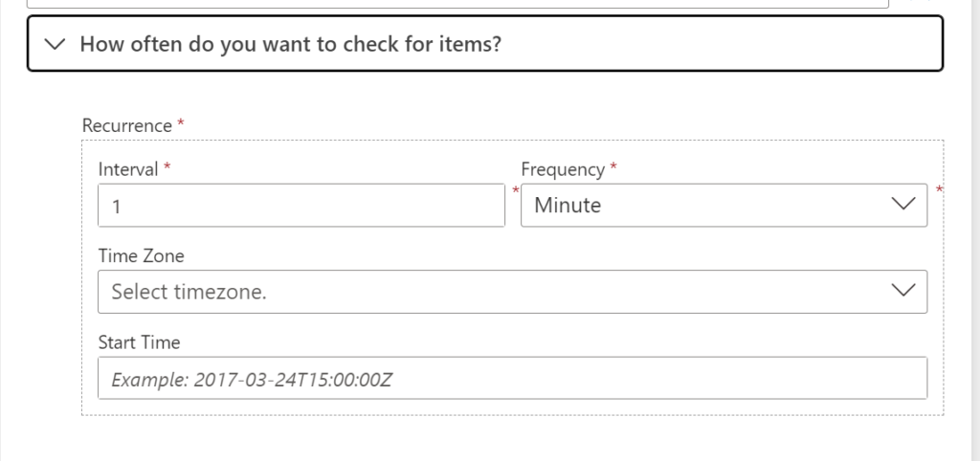Collapse the 'How often' section chevron
This screenshot has height=461, width=980.
pos(56,44)
